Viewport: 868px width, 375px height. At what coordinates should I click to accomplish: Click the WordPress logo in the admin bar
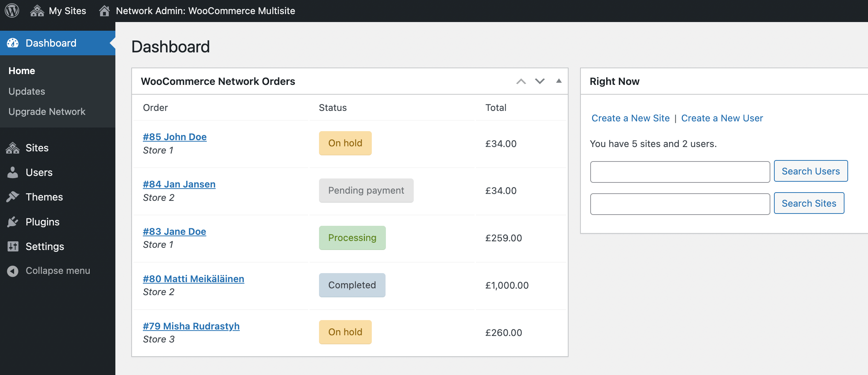[x=12, y=10]
